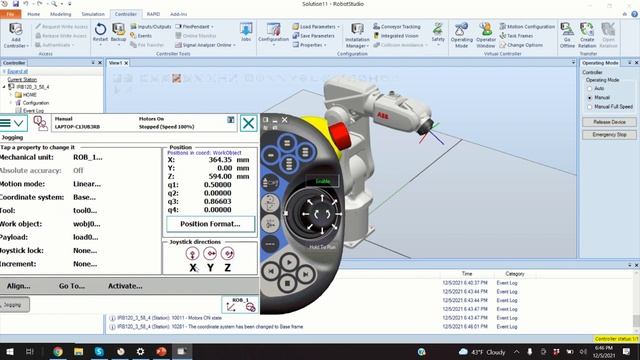640x360 pixels.
Task: Open the FlexPendant ribbon dropdown
Action: (x=195, y=27)
